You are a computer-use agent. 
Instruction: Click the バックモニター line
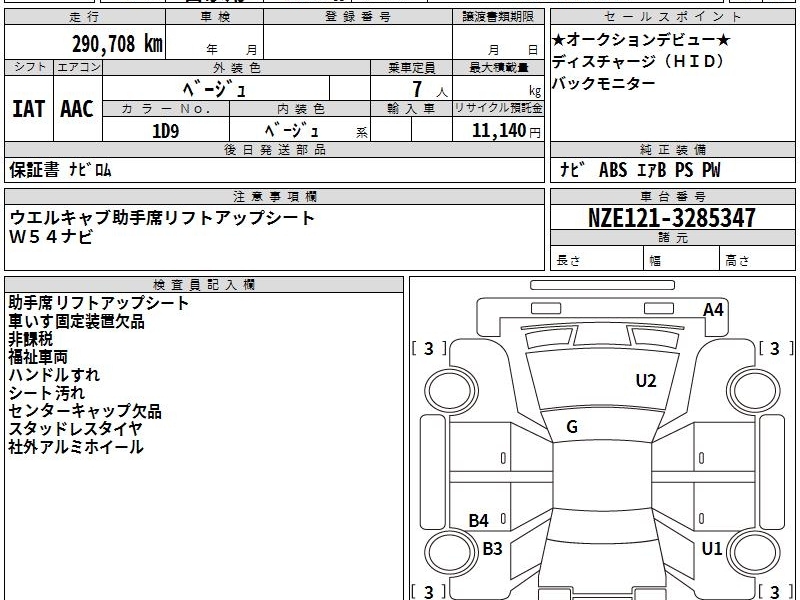coord(604,83)
